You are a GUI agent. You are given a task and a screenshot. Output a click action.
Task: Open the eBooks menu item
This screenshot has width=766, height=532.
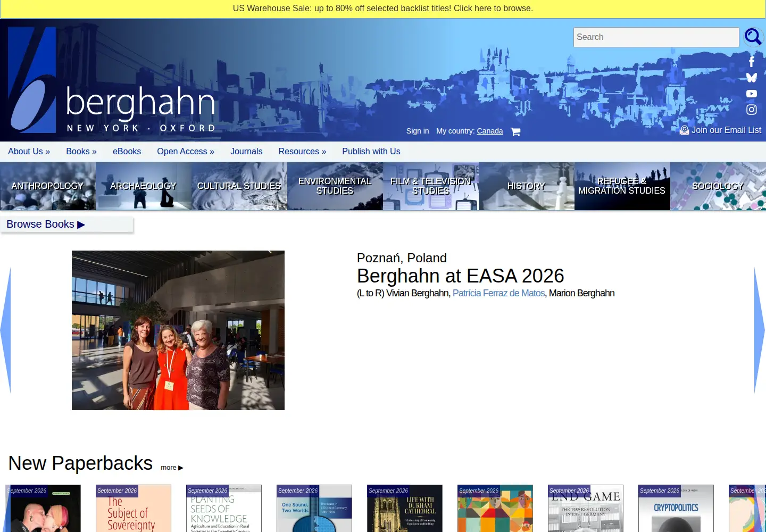tap(127, 152)
